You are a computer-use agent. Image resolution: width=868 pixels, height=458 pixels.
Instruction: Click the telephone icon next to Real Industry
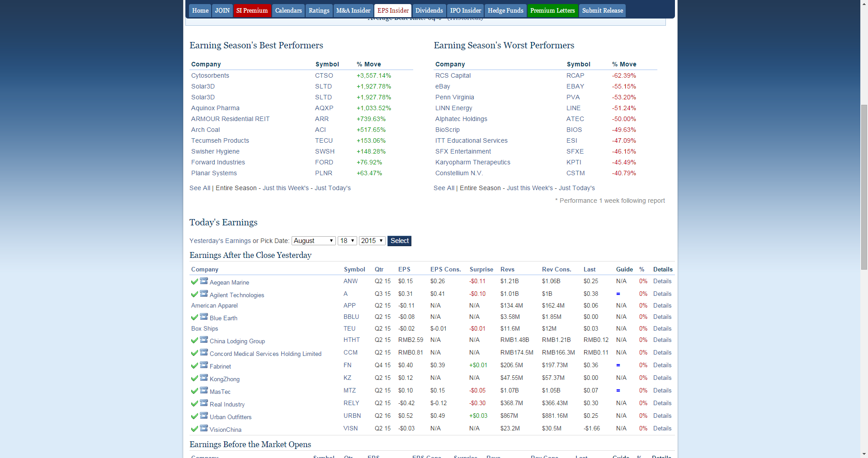point(204,402)
